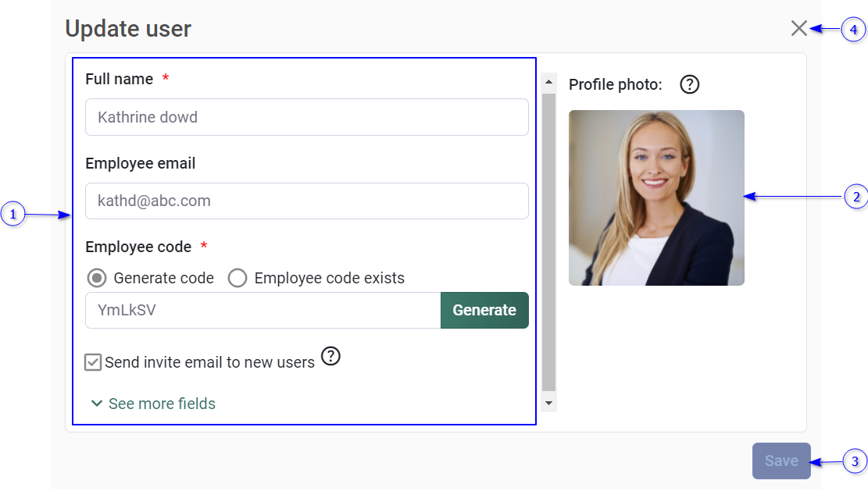Image resolution: width=868 pixels, height=491 pixels.
Task: Click the scrollbar up arrow
Action: click(548, 82)
